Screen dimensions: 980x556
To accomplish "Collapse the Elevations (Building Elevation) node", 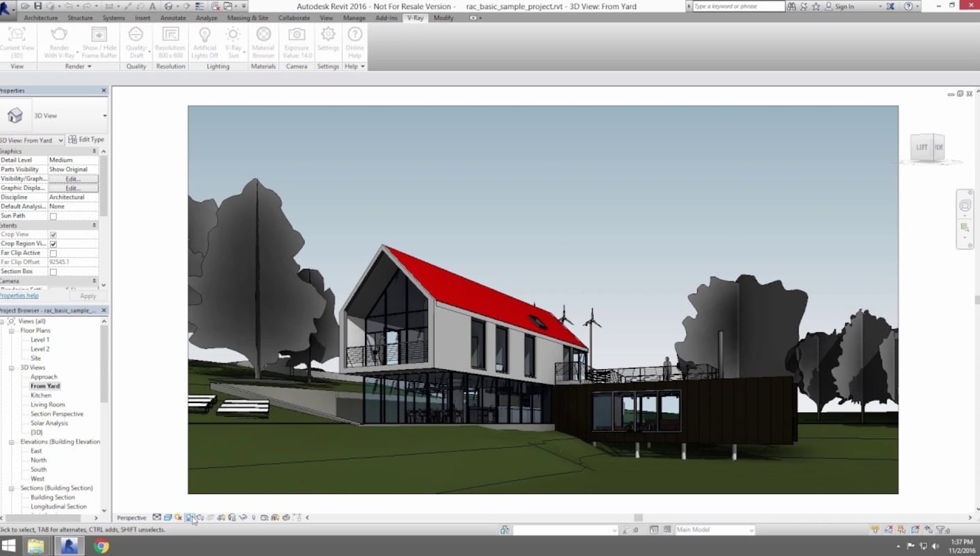I will click(12, 442).
